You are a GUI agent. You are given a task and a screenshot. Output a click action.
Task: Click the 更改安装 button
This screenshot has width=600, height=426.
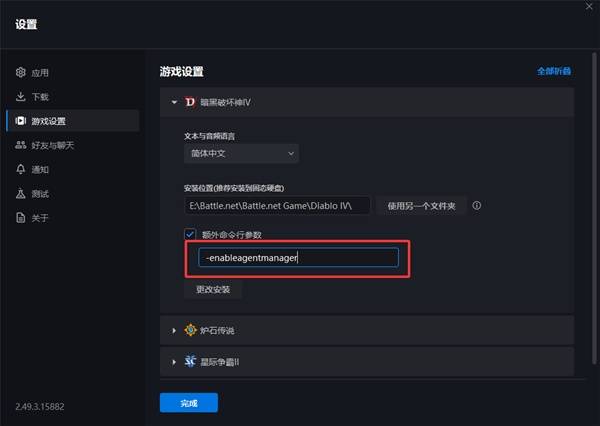tap(214, 290)
